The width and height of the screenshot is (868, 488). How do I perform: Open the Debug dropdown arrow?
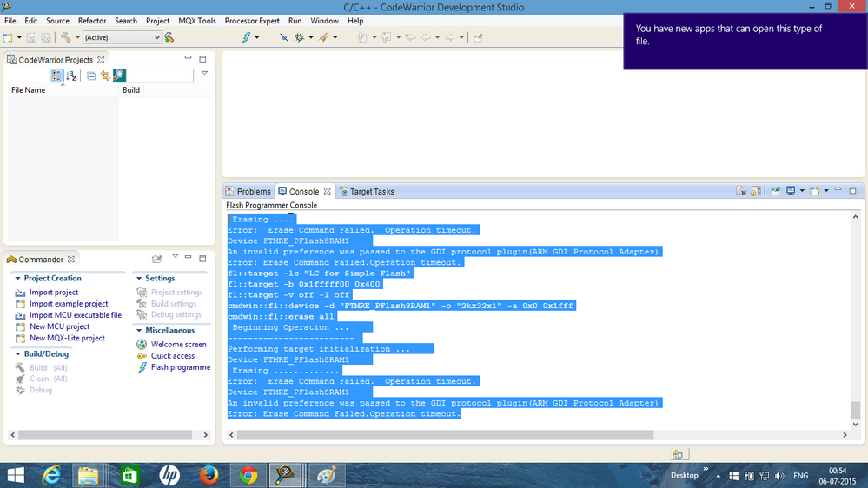coord(310,37)
